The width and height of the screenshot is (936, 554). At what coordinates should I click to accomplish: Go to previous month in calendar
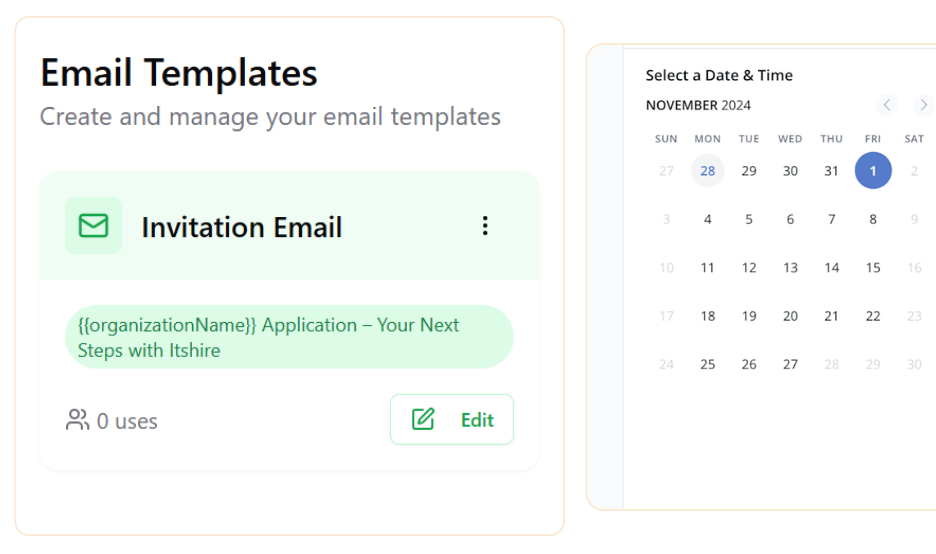pyautogui.click(x=887, y=105)
